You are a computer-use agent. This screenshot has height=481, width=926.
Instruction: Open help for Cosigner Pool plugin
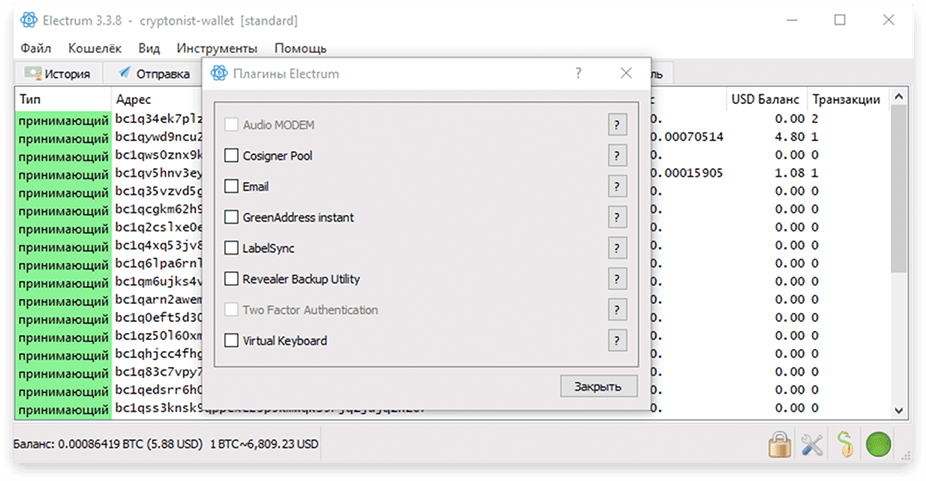(617, 155)
